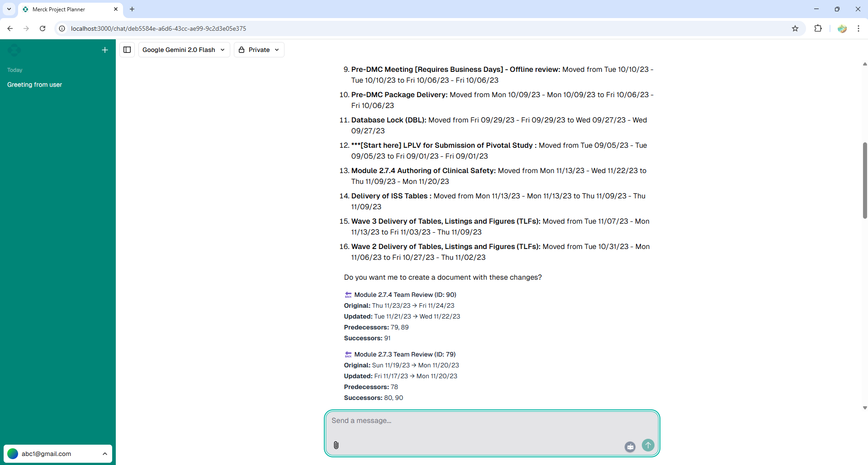Toggle the sidebar panel icon

[x=127, y=50]
